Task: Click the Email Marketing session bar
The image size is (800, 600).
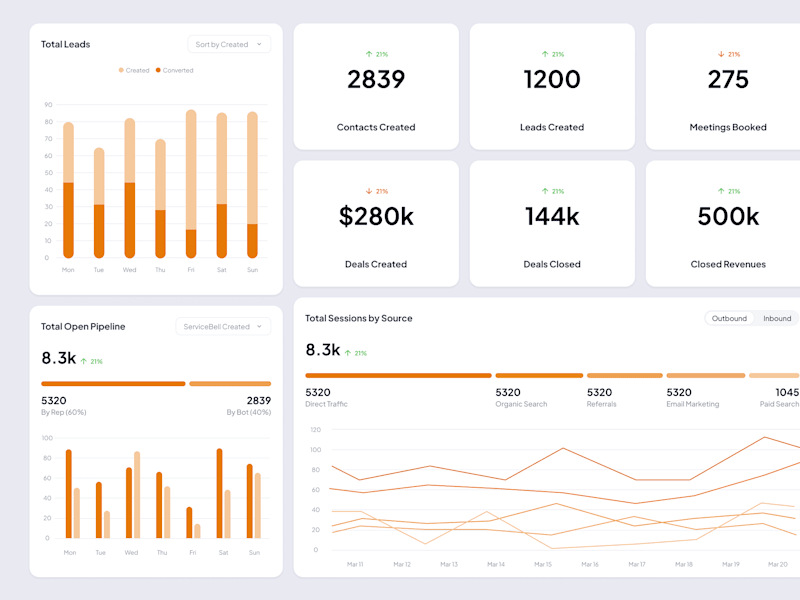Action: 706,376
